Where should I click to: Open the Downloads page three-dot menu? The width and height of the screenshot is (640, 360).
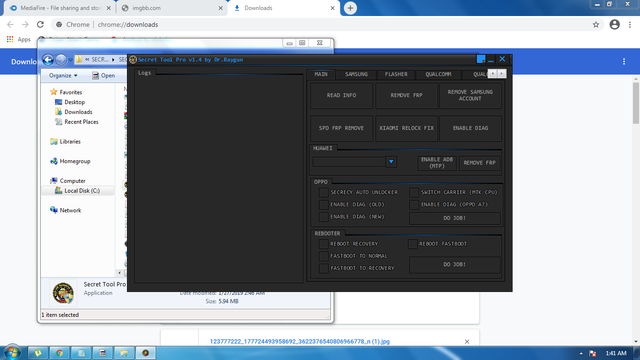tap(624, 62)
